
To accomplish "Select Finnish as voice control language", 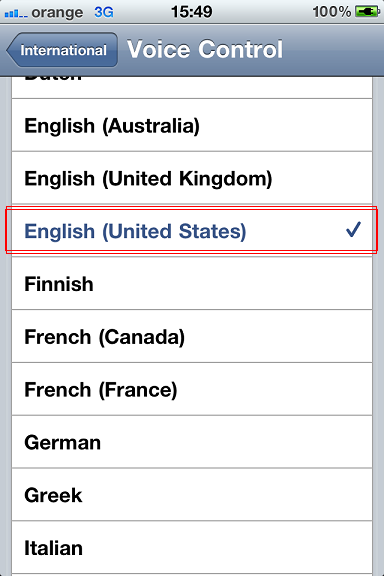I will (192, 284).
